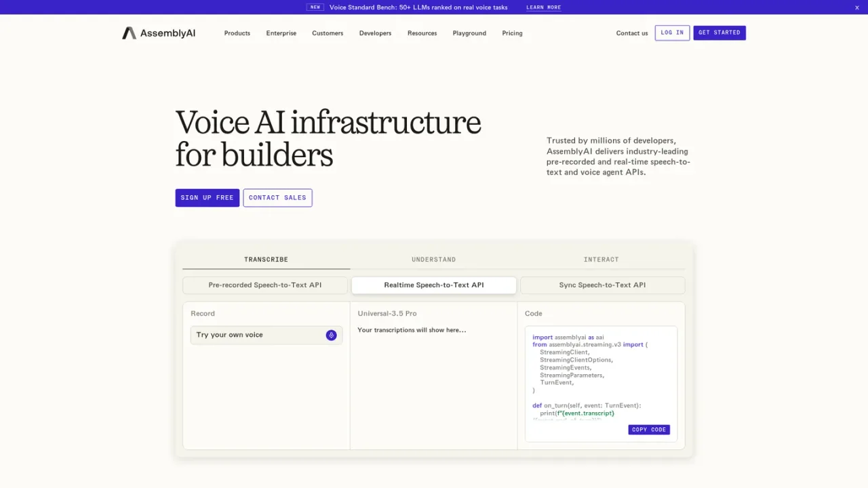
Task: Select Realtime Speech-to-Text API option
Action: click(434, 285)
